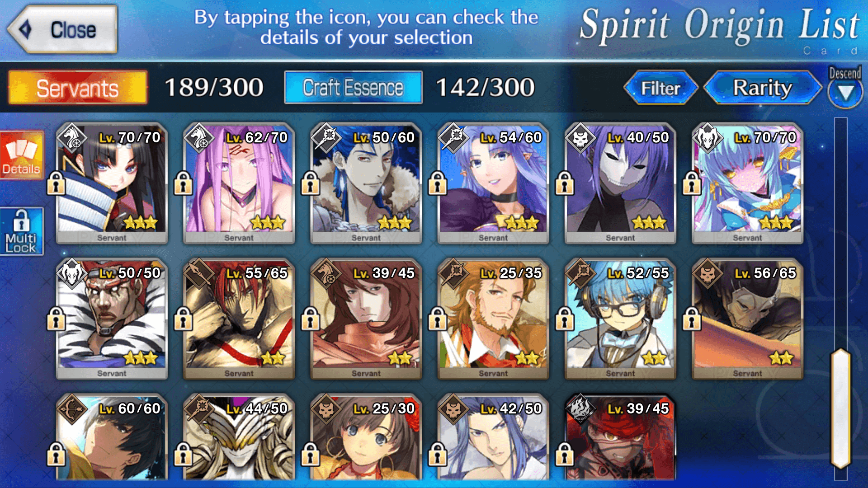868x488 pixels.
Task: Click Lancer class icon on Lv. 55/65 servant
Action: pyautogui.click(x=198, y=272)
